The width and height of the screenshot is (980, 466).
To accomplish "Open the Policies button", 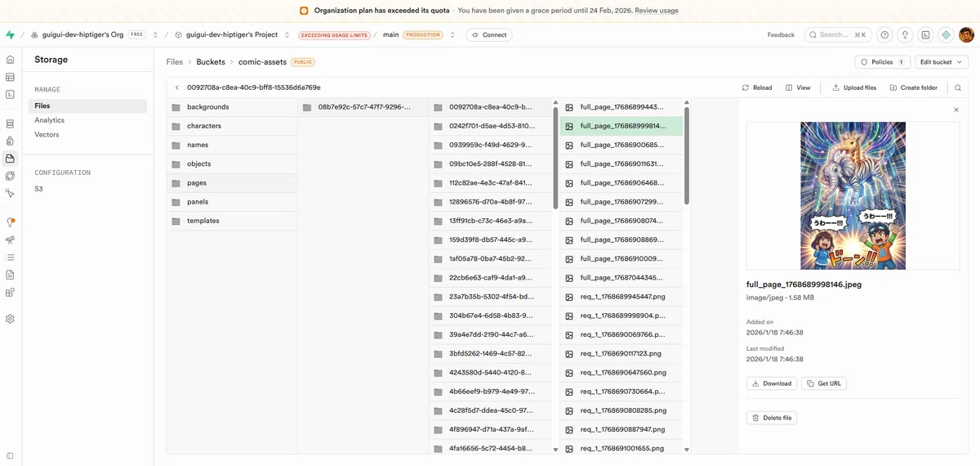I will [883, 62].
